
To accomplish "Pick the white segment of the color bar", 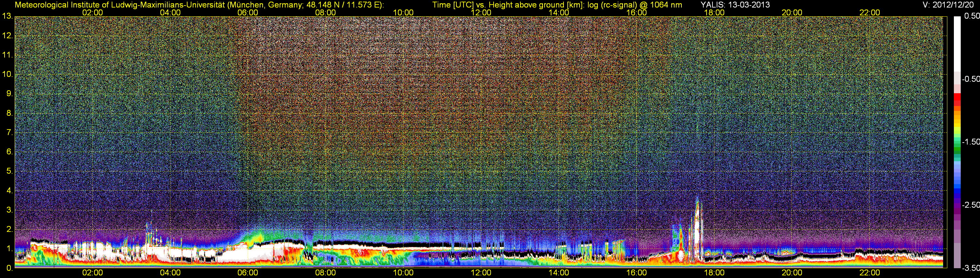I will point(957,44).
